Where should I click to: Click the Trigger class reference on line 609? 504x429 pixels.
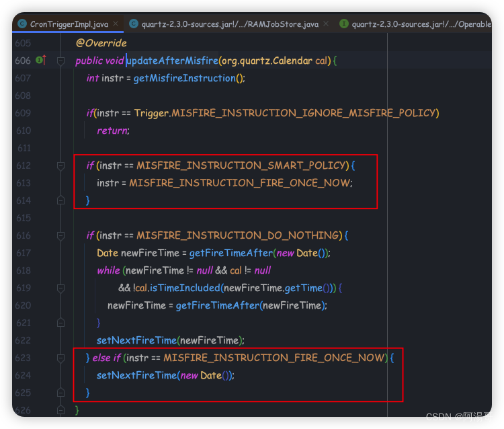point(151,113)
